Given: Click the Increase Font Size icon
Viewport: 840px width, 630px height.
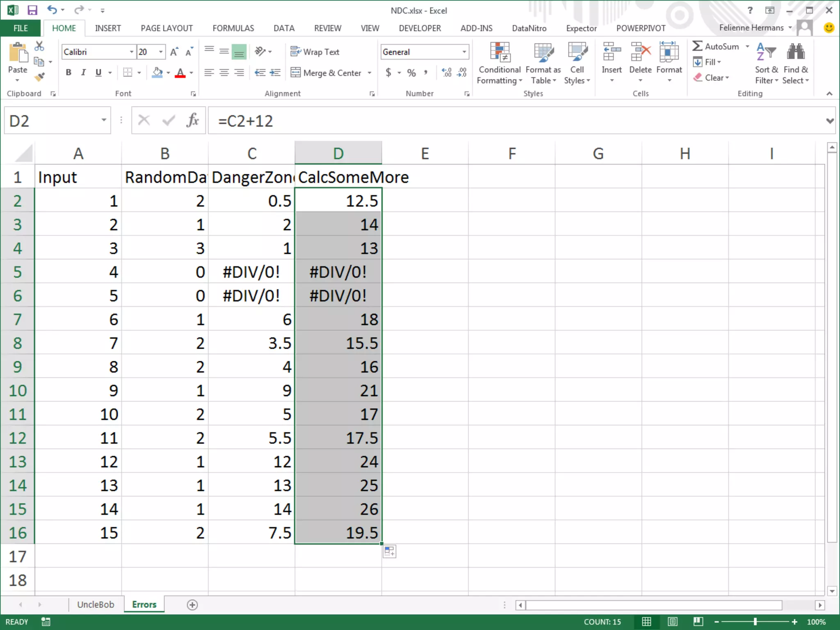Looking at the screenshot, I should (174, 52).
